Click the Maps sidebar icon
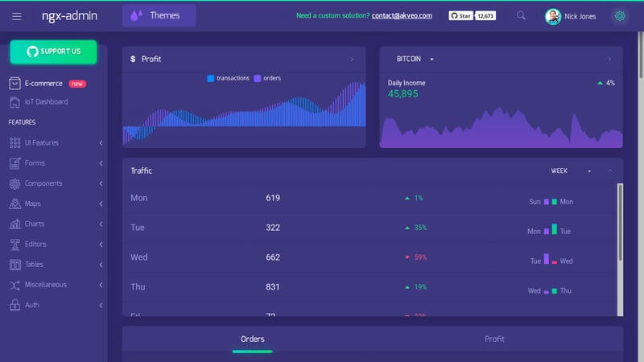 click(15, 204)
